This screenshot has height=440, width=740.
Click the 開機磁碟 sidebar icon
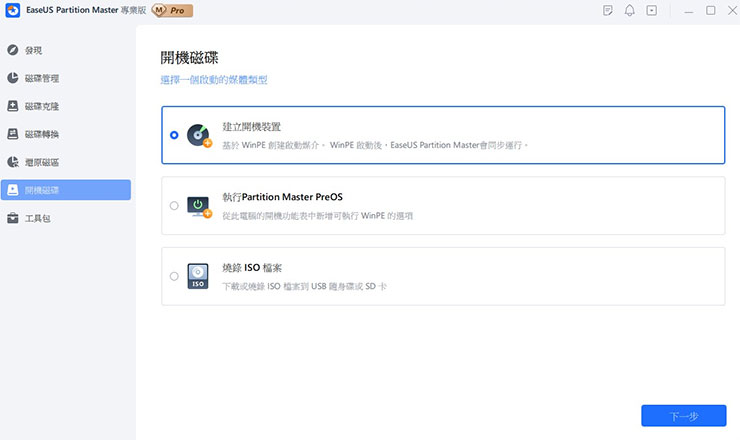pyautogui.click(x=13, y=190)
